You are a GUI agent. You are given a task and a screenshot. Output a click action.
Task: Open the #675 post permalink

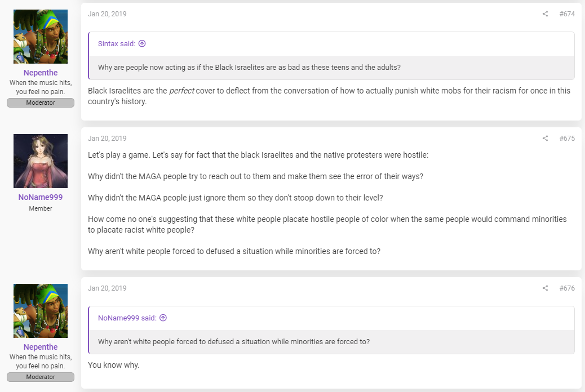click(x=567, y=139)
